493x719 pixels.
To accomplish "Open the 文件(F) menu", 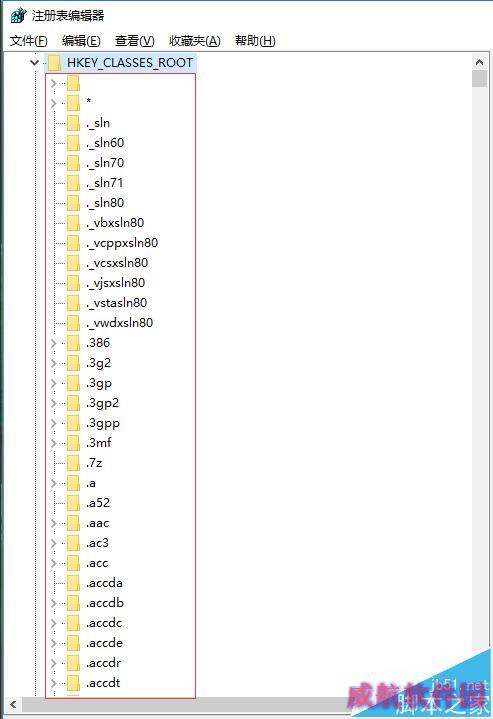I will point(28,41).
